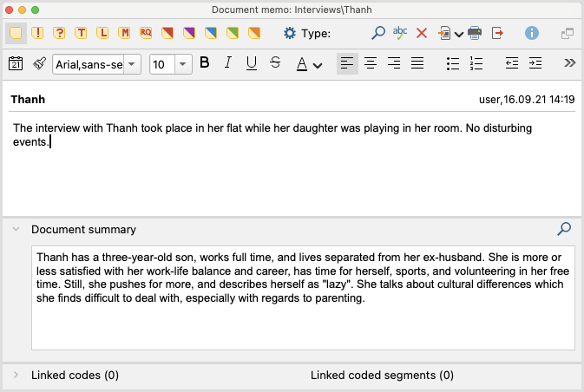
Task: Open info via the blue information icon
Action: (532, 33)
